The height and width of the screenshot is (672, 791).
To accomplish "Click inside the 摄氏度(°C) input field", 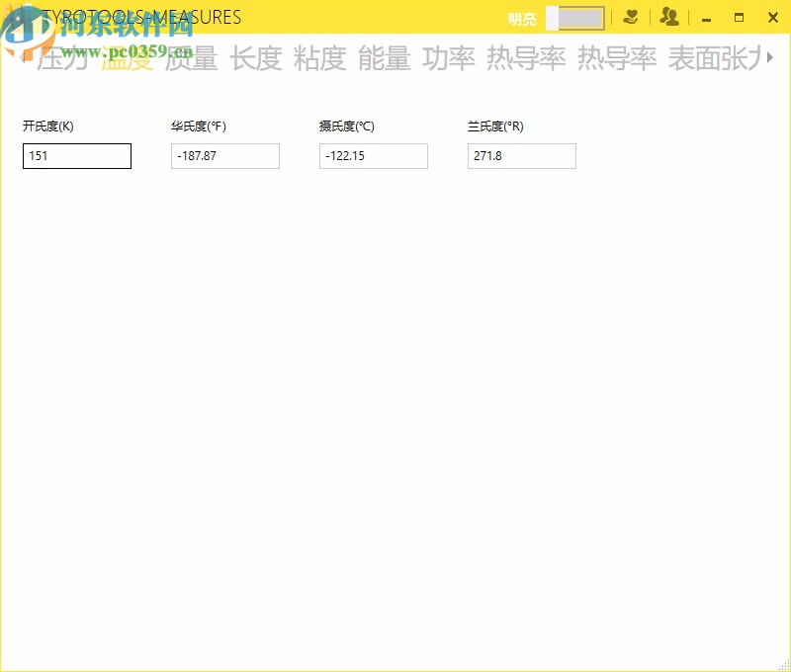I will [373, 156].
